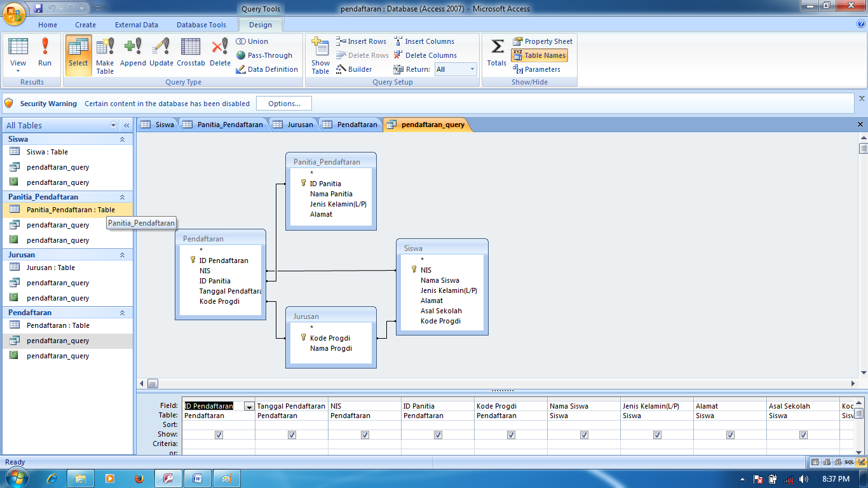Click Delete Columns in Query Setup

coord(425,55)
